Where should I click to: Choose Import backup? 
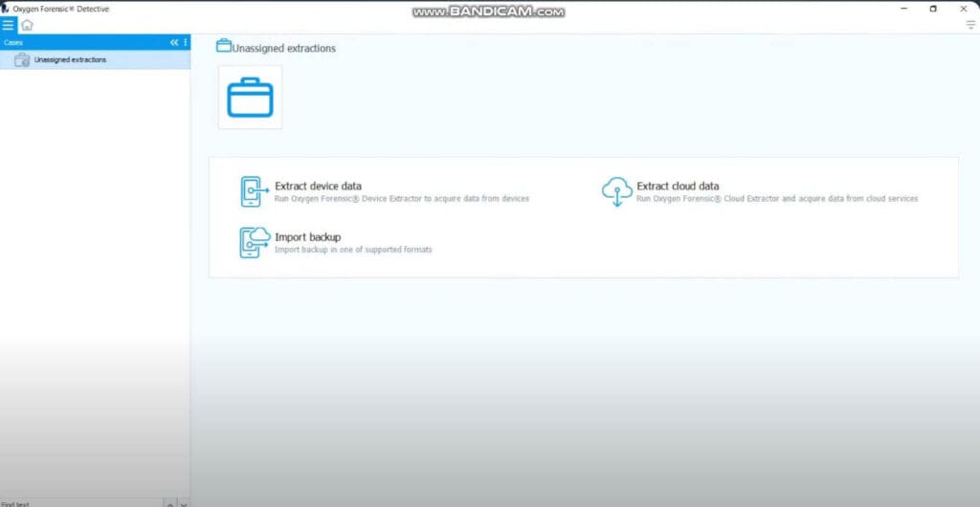[336, 243]
